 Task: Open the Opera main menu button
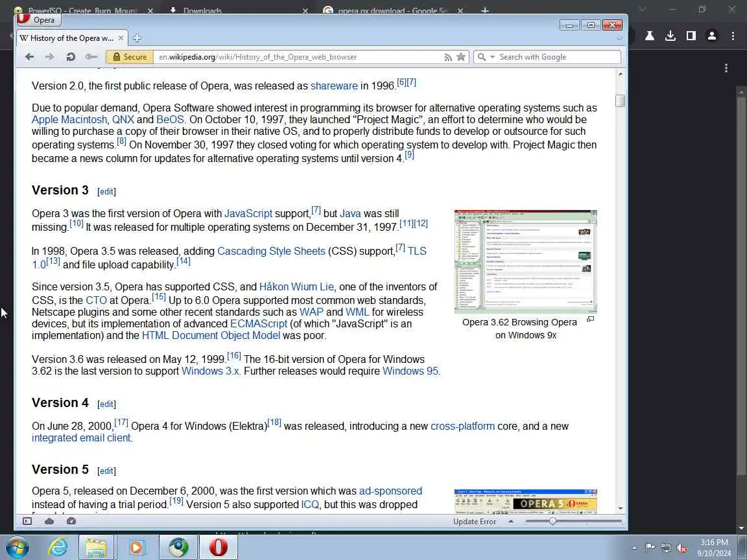pyautogui.click(x=38, y=19)
